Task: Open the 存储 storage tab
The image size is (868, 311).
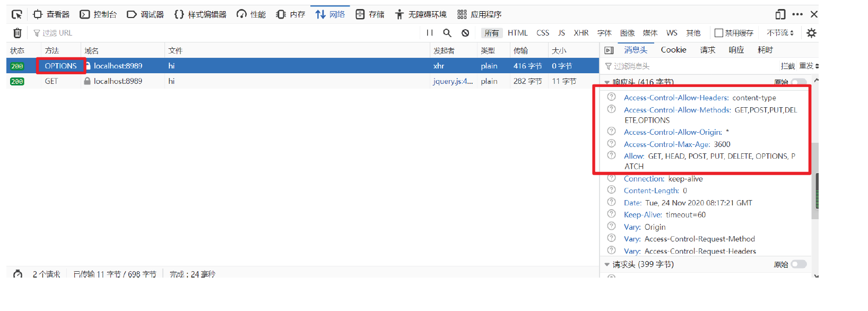Action: pos(370,14)
